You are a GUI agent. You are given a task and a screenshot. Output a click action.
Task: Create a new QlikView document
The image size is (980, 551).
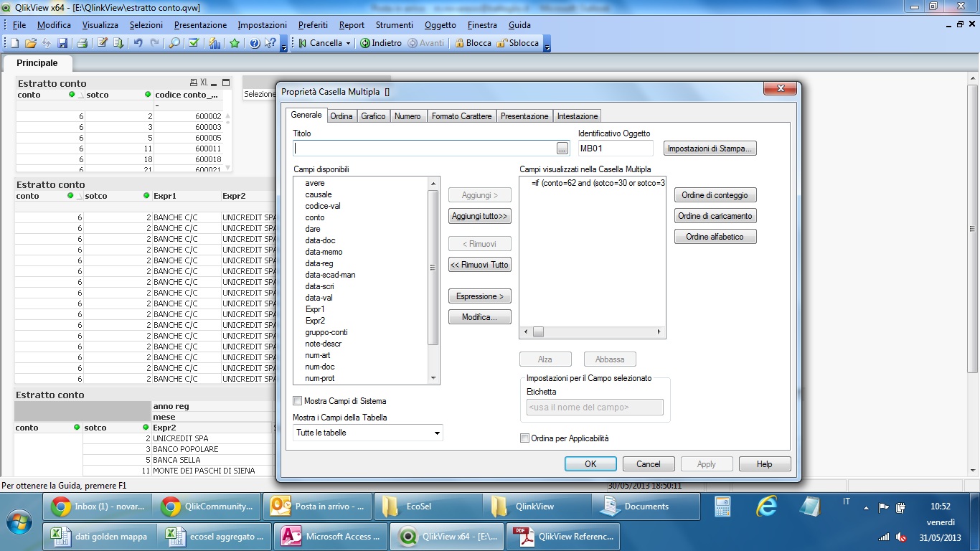(x=14, y=43)
